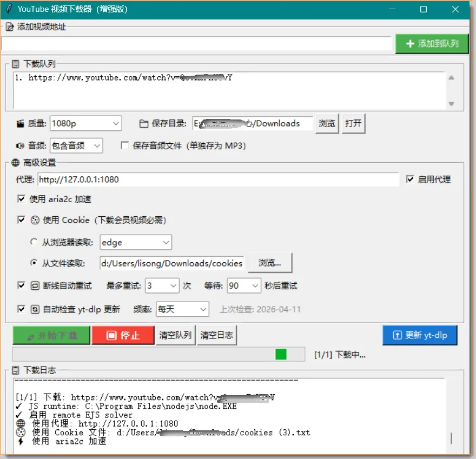Click the cookie file path field
Image resolution: width=476 pixels, height=459 pixels.
point(172,263)
